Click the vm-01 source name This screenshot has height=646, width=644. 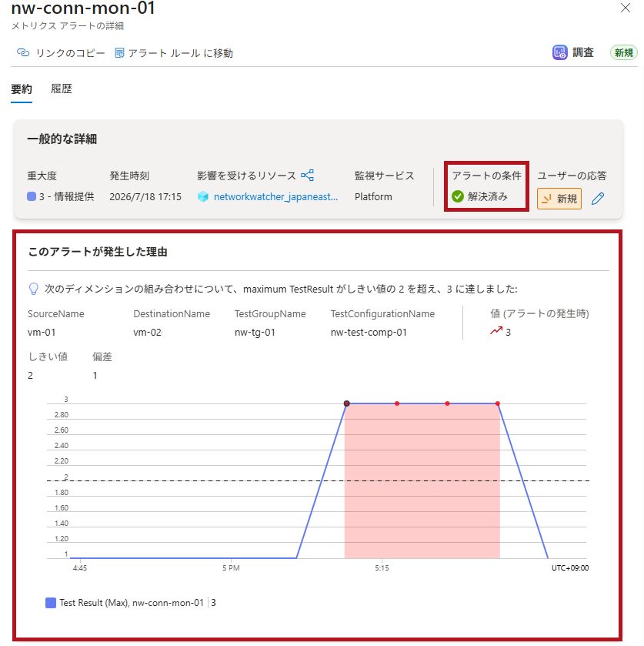tap(42, 333)
